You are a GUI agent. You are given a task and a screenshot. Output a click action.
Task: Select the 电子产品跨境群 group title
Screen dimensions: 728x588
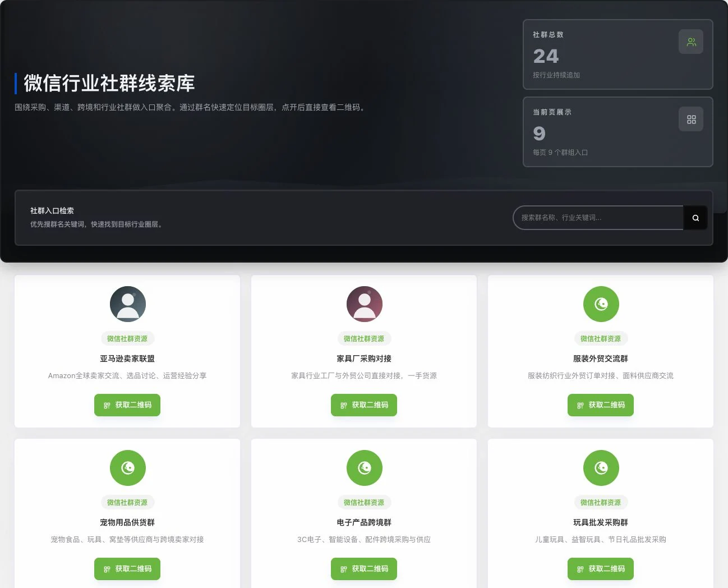click(364, 522)
